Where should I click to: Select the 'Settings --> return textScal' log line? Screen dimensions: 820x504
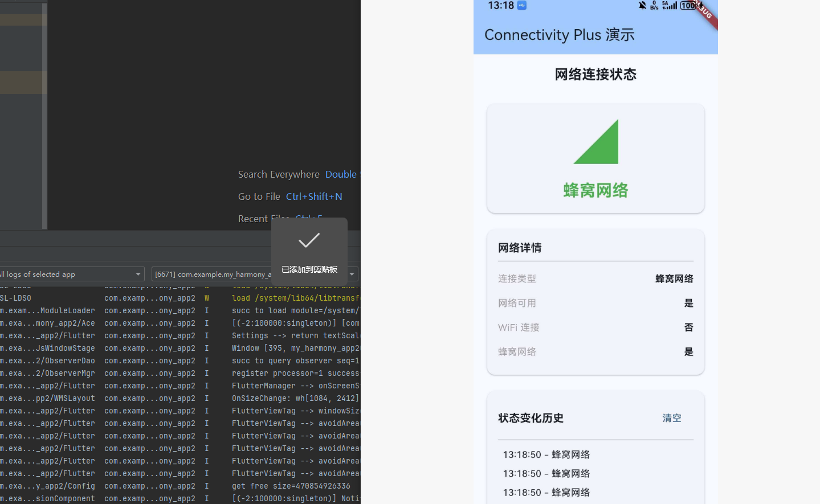(x=296, y=335)
